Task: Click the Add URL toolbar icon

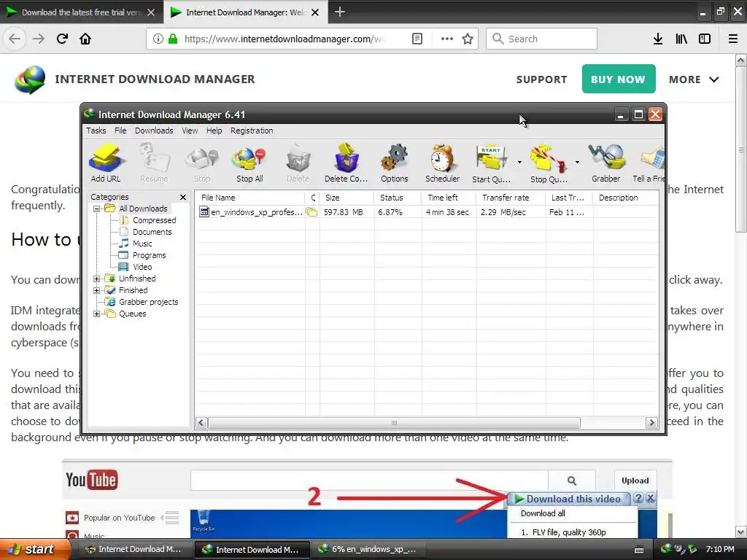Action: pos(106,163)
